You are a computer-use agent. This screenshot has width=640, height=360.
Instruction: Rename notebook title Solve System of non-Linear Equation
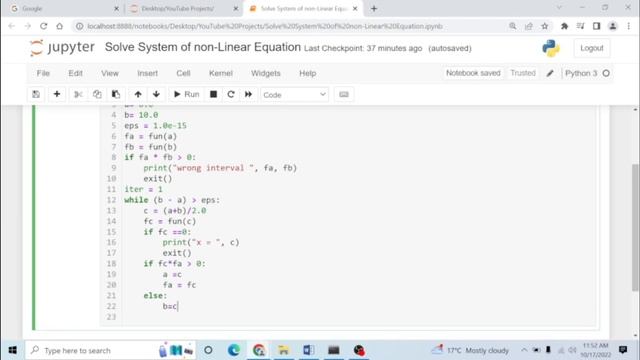point(202,47)
